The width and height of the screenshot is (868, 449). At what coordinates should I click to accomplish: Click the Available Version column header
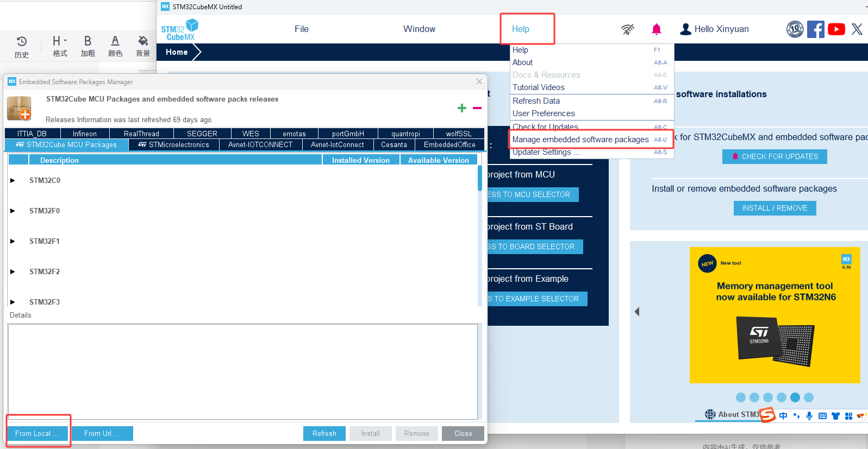point(439,160)
